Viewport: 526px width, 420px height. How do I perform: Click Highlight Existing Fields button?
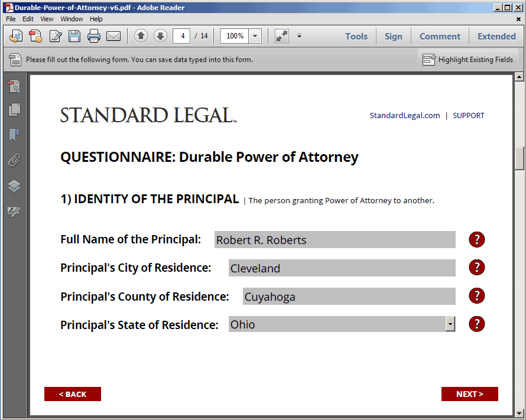coord(467,60)
